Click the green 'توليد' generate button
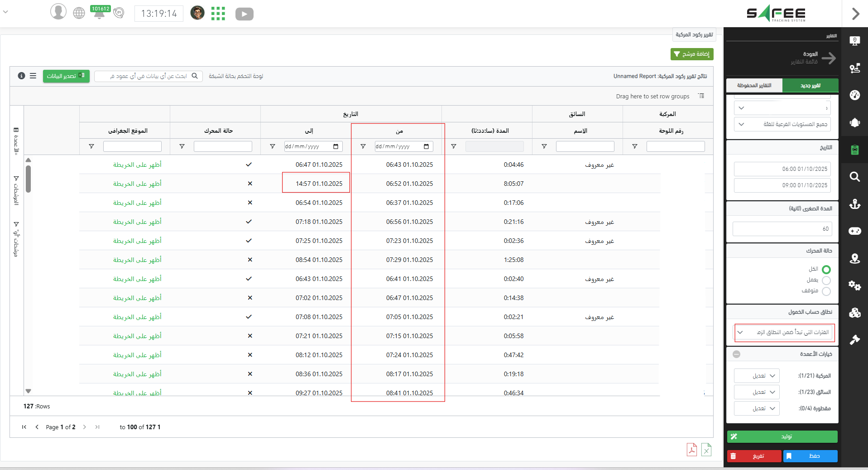This screenshot has width=868, height=470. pos(782,436)
